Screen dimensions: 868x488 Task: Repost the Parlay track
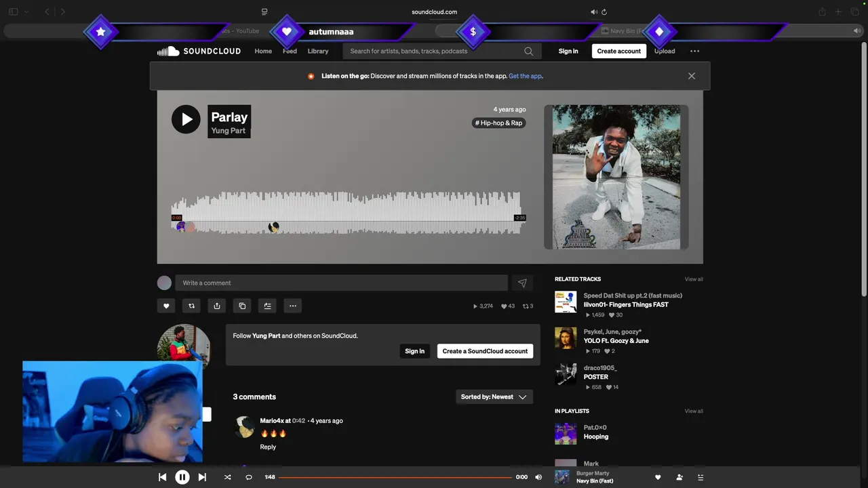click(191, 306)
